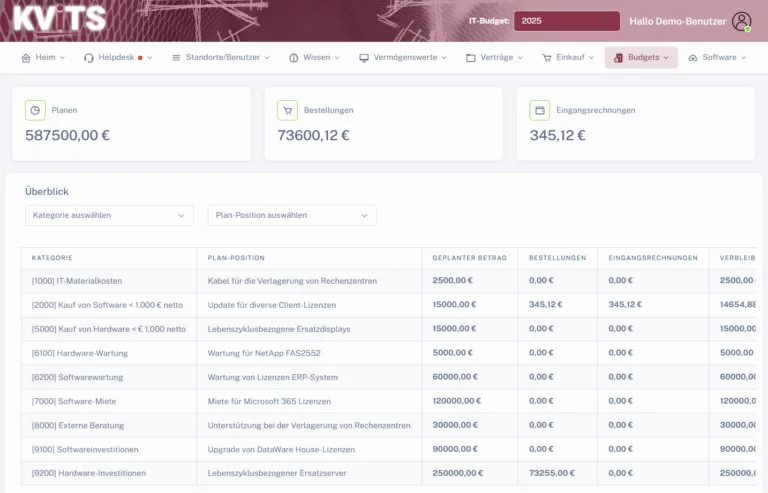This screenshot has height=493, width=768.
Task: Expand the Budgets menu
Action: tap(640, 58)
